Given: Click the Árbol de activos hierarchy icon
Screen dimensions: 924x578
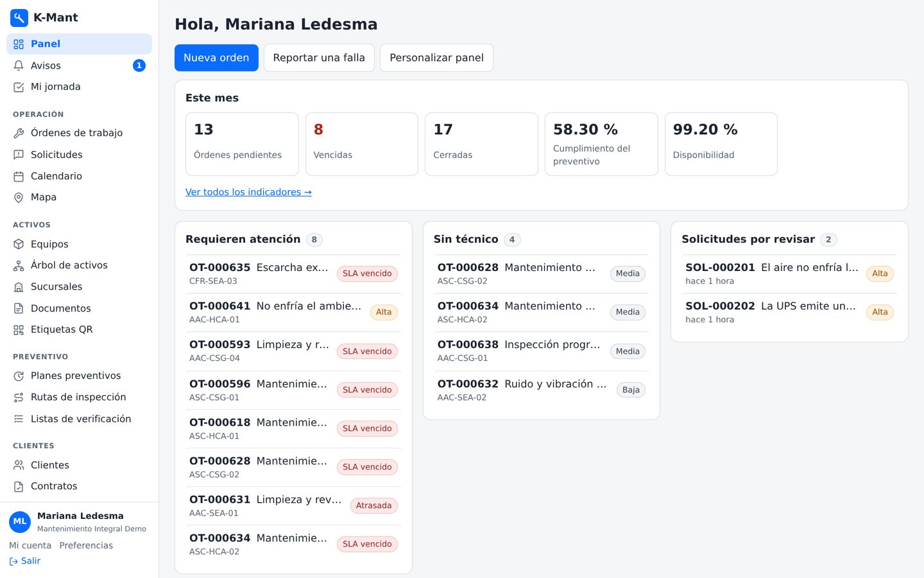Looking at the screenshot, I should (19, 265).
